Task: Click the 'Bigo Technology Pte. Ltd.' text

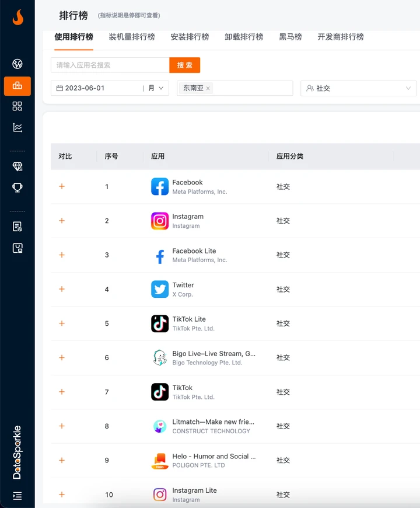Action: (208, 363)
